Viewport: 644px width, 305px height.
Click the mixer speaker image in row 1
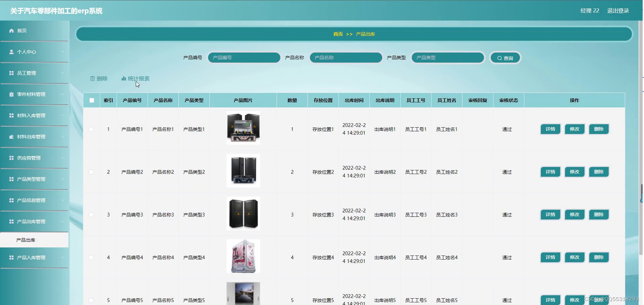point(243,128)
